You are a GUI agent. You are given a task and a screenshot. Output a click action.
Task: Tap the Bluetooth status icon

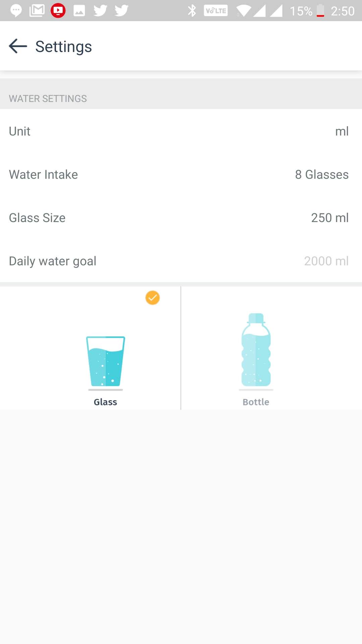pos(192,11)
